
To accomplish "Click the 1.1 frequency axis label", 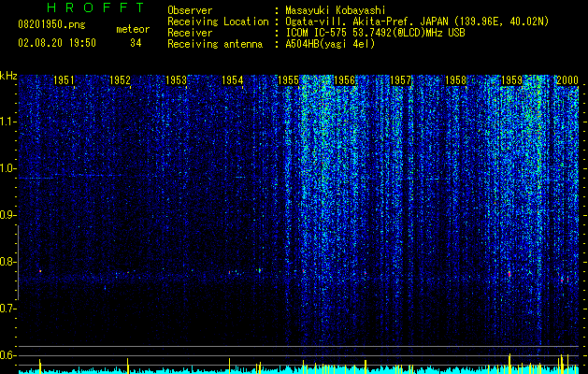I will (x=7, y=122).
